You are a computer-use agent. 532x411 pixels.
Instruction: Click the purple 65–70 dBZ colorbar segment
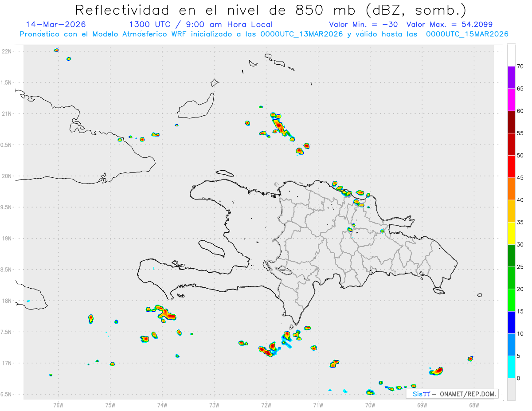pos(511,77)
